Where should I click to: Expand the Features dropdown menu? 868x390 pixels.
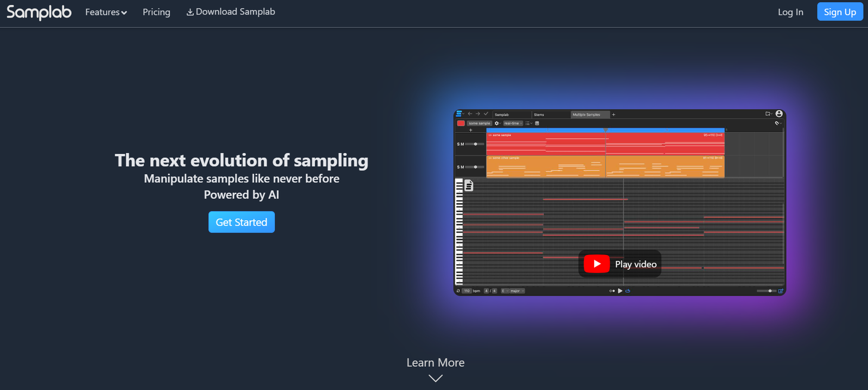coord(106,12)
